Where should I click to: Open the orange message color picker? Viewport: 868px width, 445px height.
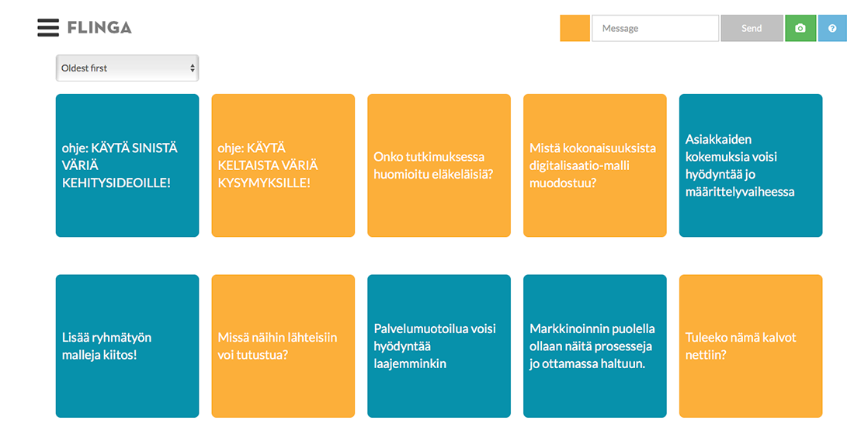point(575,28)
